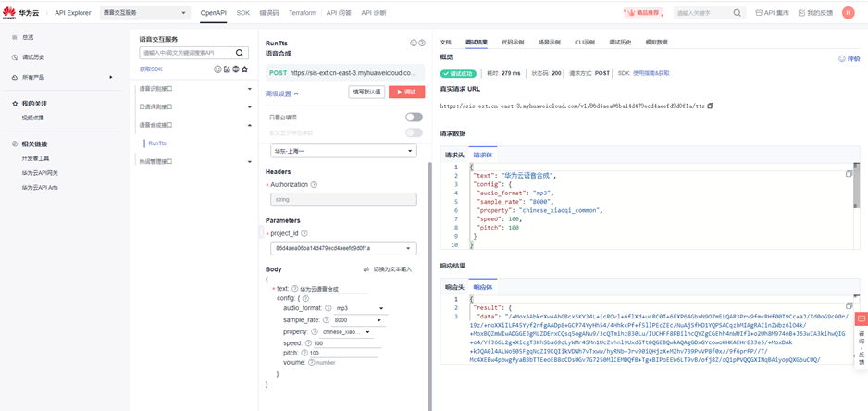Click help icon next to Authorization

314,184
